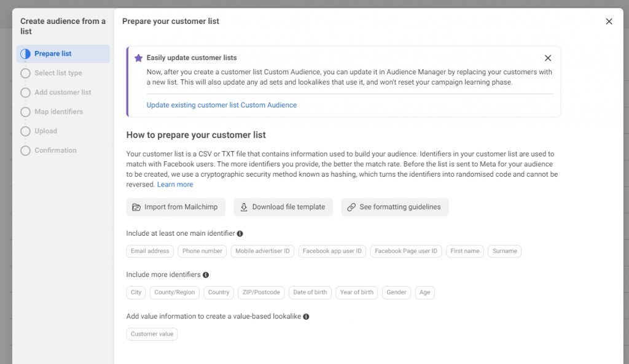Go to Add customer list step
The image size is (629, 364).
point(63,93)
